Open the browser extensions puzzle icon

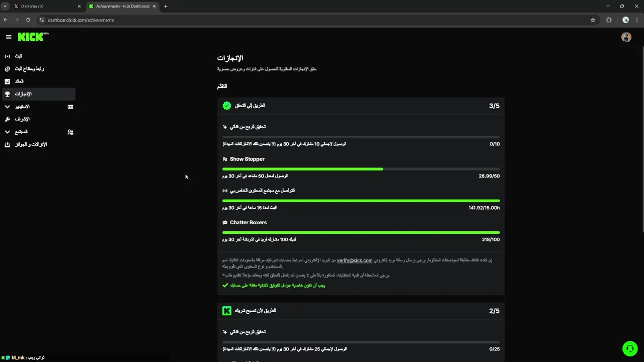coord(609,20)
